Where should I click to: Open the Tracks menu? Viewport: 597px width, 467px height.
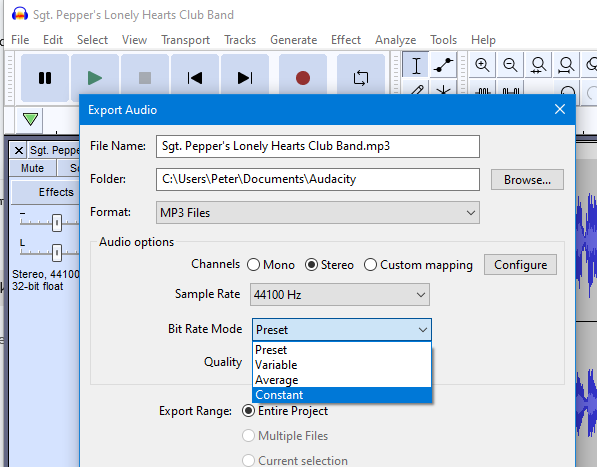240,40
